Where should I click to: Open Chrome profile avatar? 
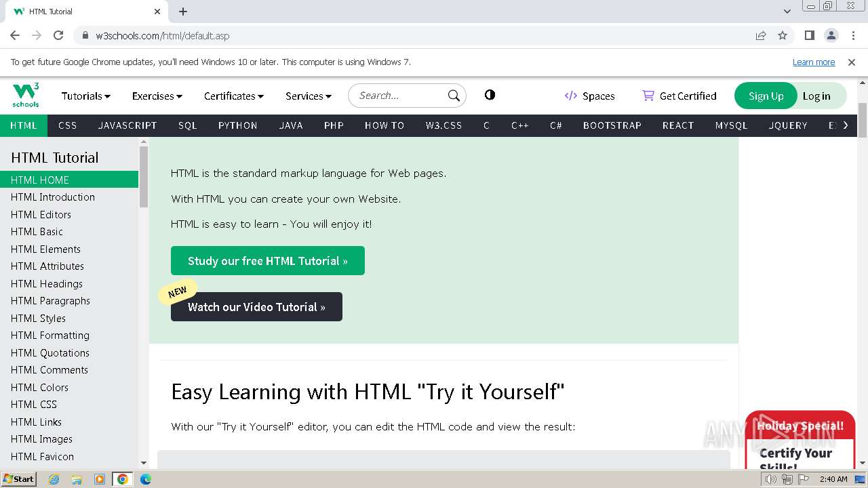(831, 35)
